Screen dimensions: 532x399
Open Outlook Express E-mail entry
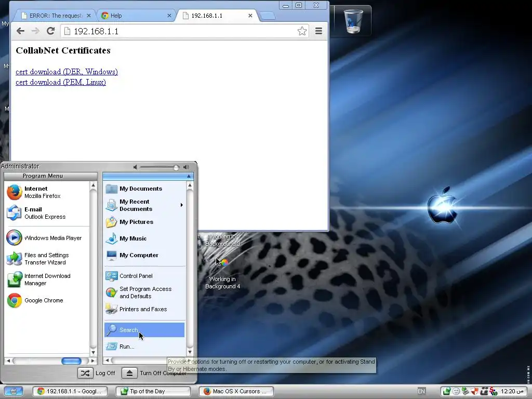[x=47, y=213]
